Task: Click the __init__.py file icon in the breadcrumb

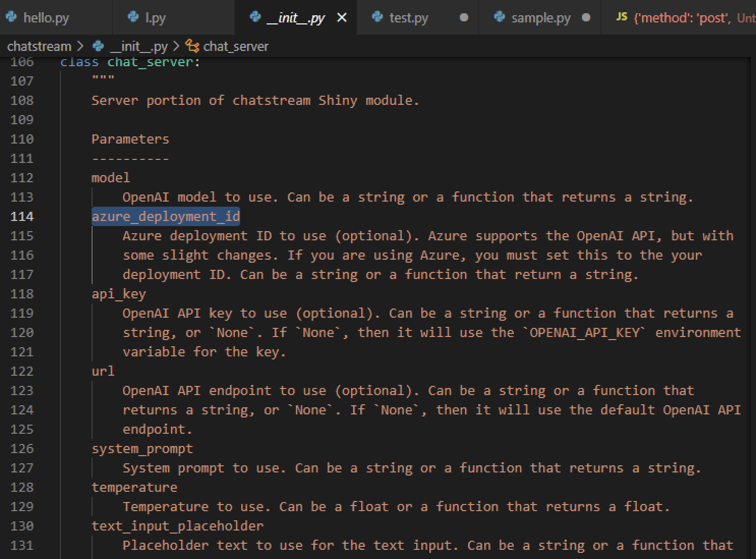Action: coord(98,46)
